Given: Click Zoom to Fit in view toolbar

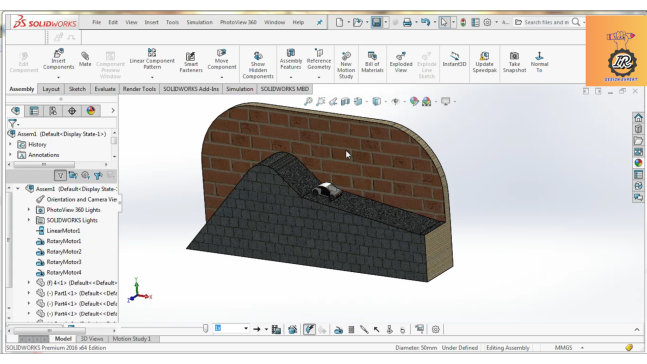Looking at the screenshot, I should click(x=308, y=102).
